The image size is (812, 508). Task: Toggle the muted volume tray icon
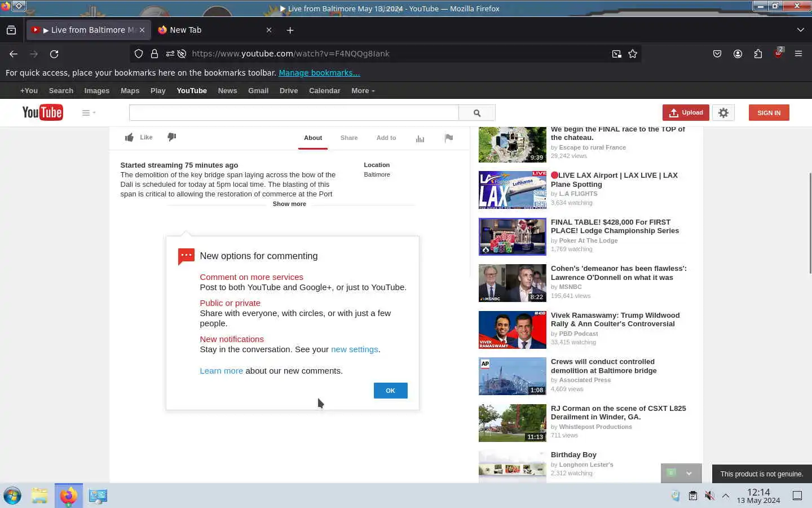click(709, 496)
